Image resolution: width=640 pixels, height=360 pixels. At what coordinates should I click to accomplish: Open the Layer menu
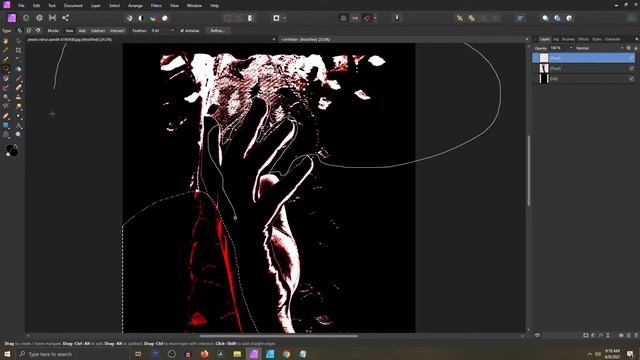[96, 6]
